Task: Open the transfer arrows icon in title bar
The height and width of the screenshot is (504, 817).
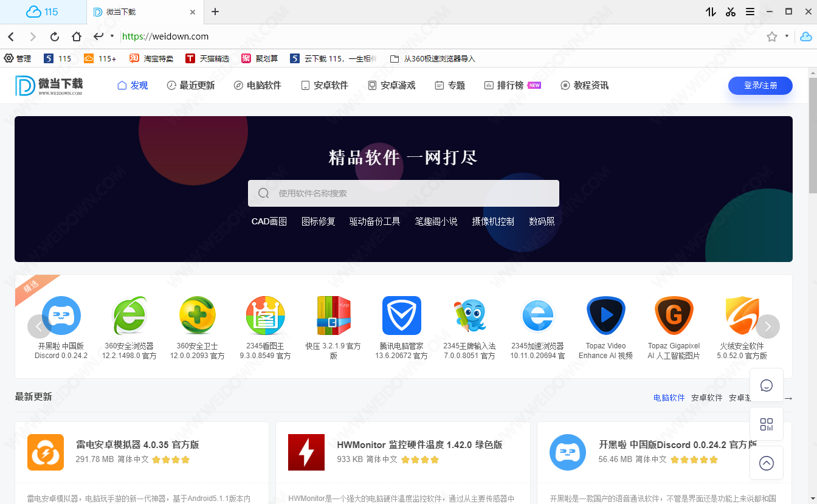Action: coord(711,12)
